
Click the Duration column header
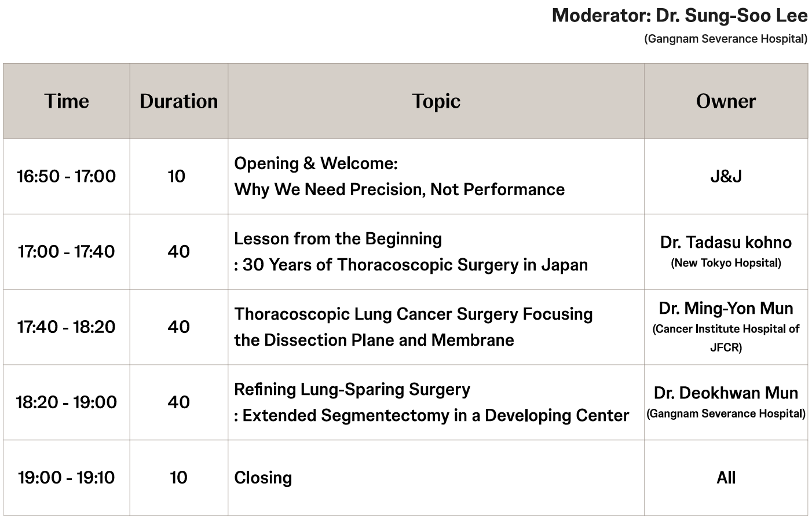[178, 101]
